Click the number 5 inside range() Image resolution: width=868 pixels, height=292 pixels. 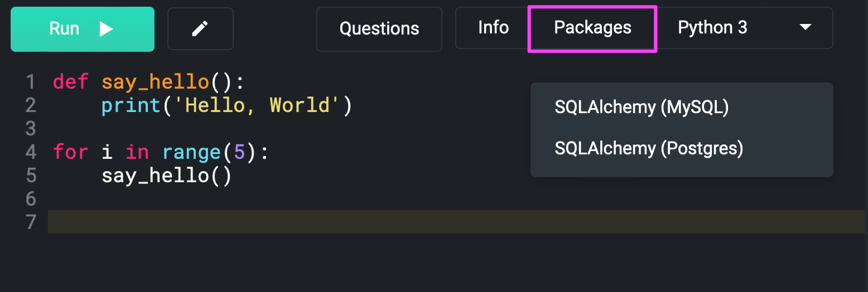(x=239, y=152)
